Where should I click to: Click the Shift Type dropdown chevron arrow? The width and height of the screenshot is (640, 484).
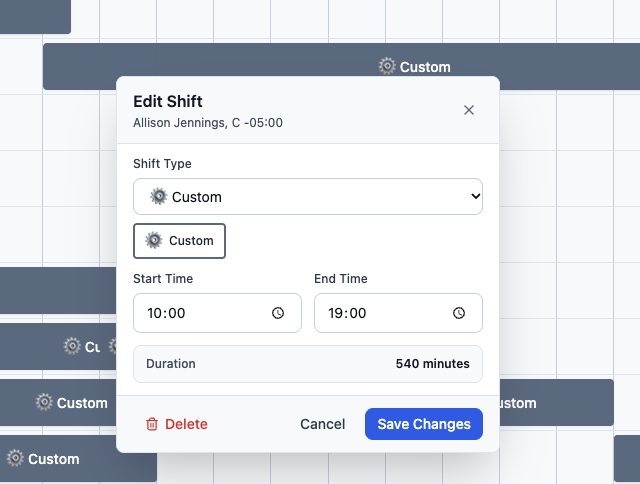click(475, 196)
